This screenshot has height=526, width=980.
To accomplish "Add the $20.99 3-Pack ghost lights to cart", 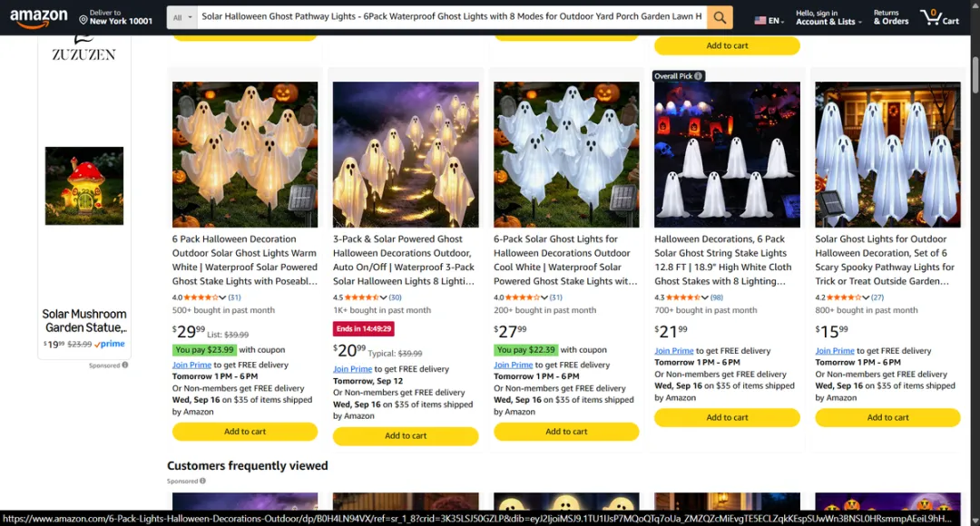I will pos(406,436).
